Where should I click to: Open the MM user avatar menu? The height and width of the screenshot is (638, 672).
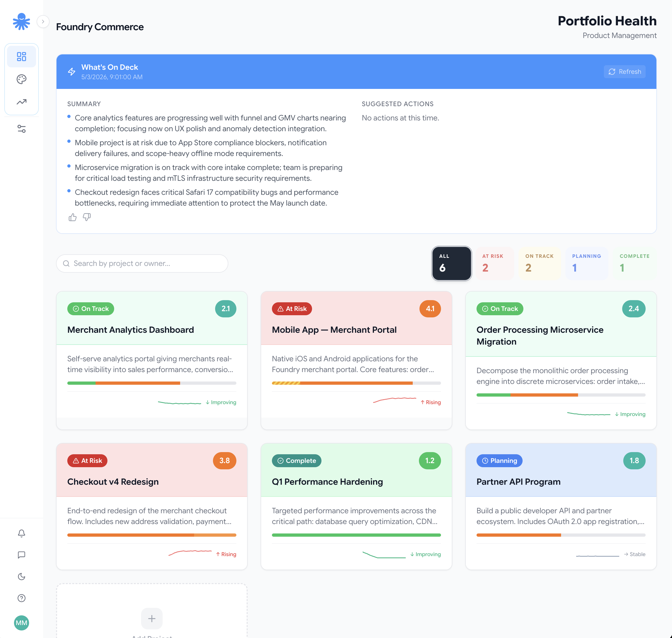(x=22, y=623)
